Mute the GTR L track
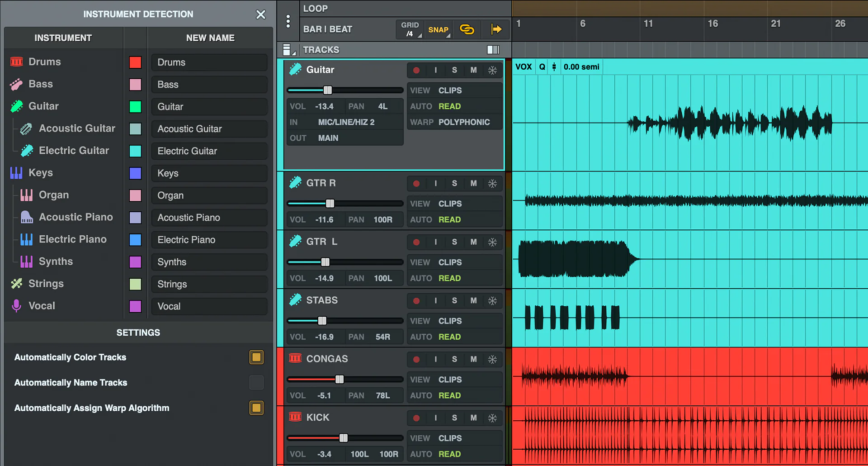 [473, 242]
